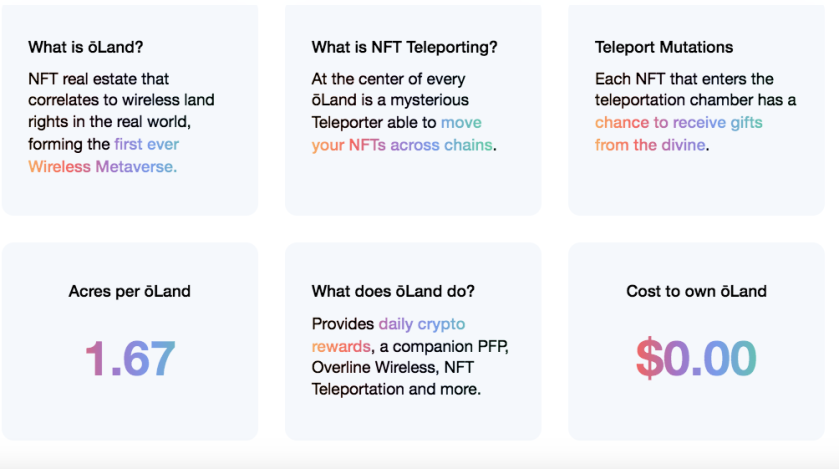This screenshot has width=839, height=469.
Task: Select the 1.67 gradient number
Action: pyautogui.click(x=130, y=358)
